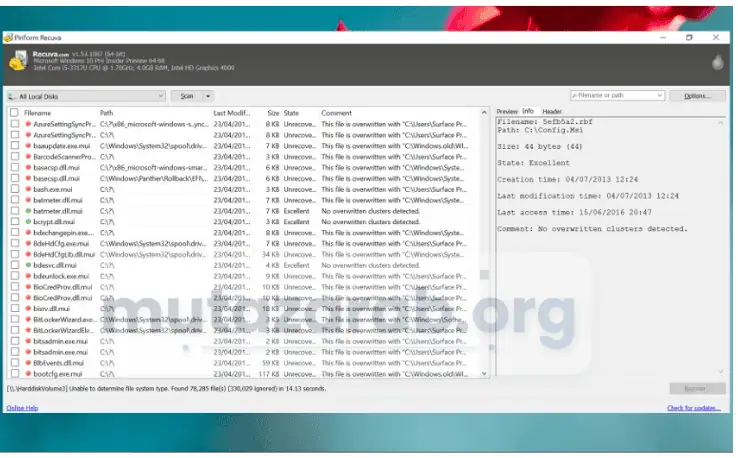Switch to the Header tab
Image resolution: width=738 pixels, height=458 pixels.
click(552, 112)
